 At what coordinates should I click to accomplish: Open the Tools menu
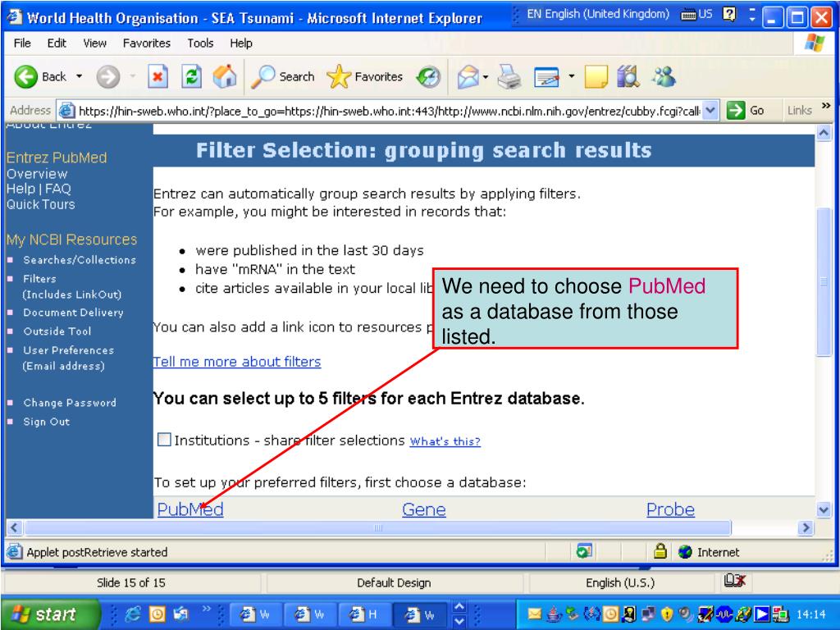pos(200,43)
